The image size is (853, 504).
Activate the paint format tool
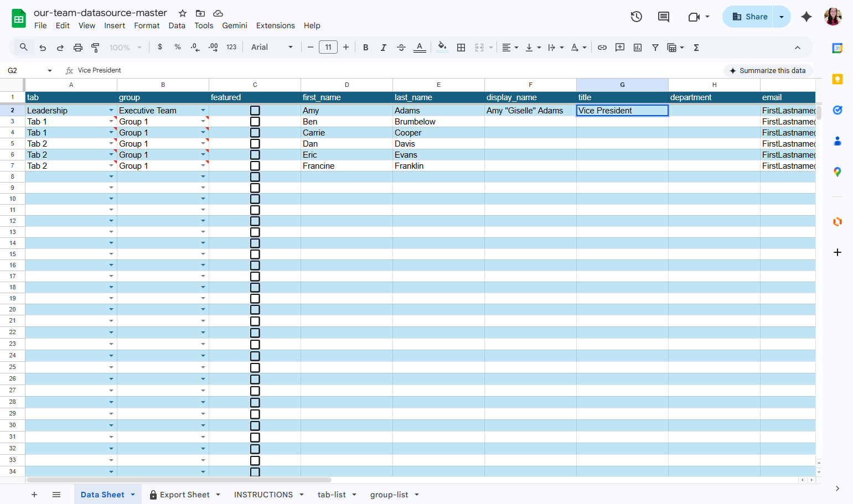(95, 48)
